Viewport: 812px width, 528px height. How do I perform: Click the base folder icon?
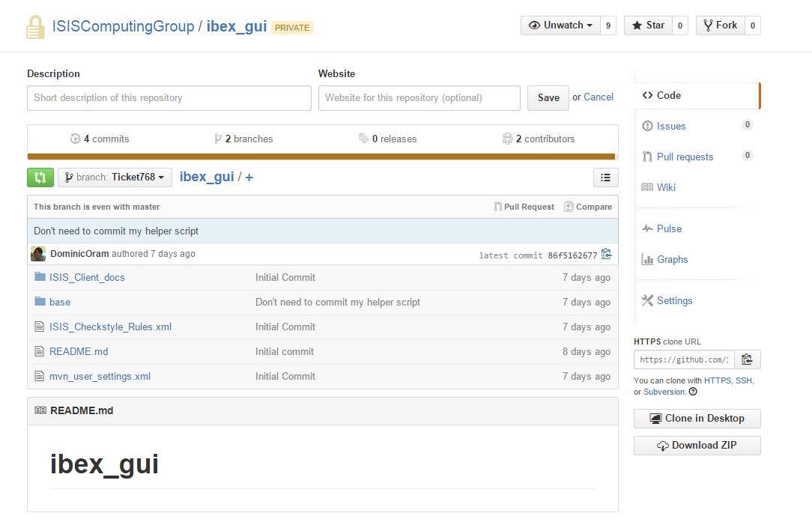tap(40, 301)
